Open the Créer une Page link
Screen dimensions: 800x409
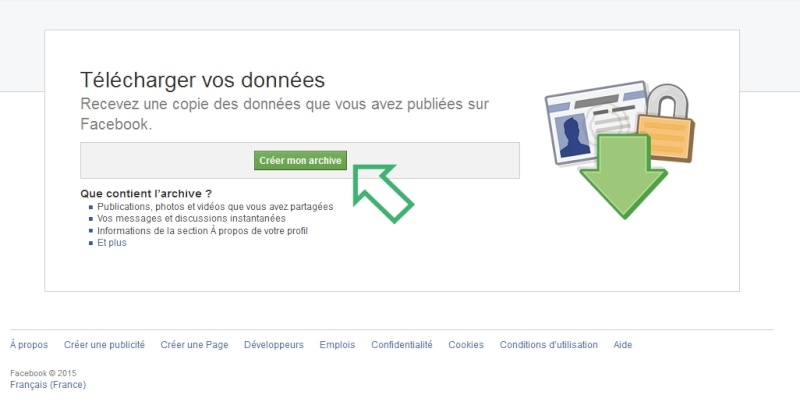tap(194, 345)
